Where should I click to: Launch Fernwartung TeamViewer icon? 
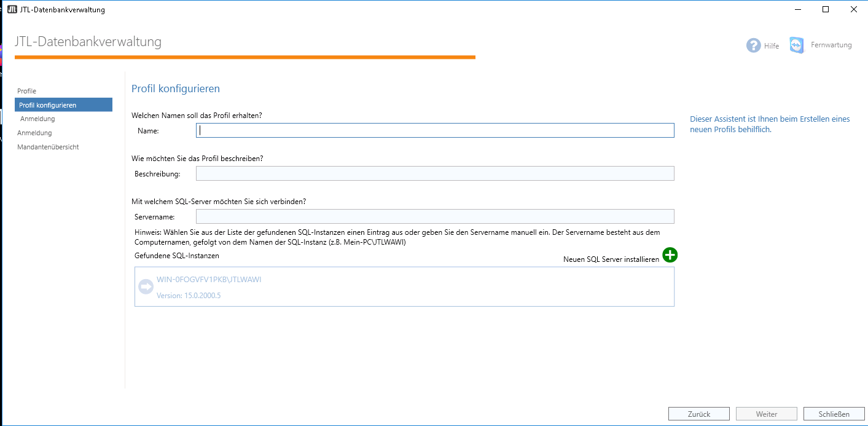(797, 45)
